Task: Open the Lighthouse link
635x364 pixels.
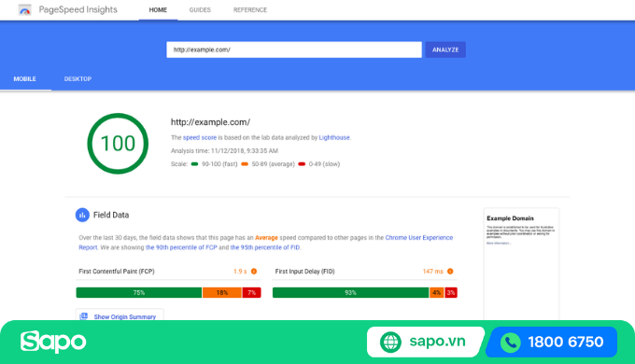Action: (x=334, y=137)
